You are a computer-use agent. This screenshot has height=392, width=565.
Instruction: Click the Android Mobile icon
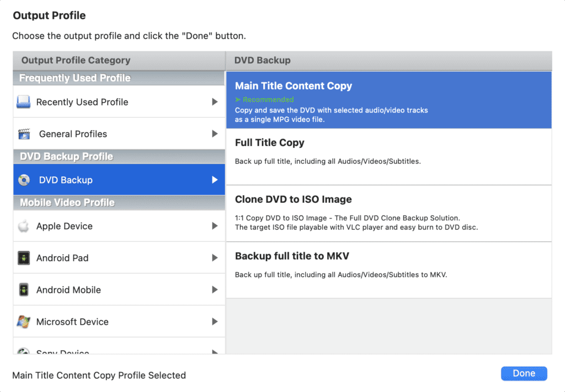[x=24, y=290]
